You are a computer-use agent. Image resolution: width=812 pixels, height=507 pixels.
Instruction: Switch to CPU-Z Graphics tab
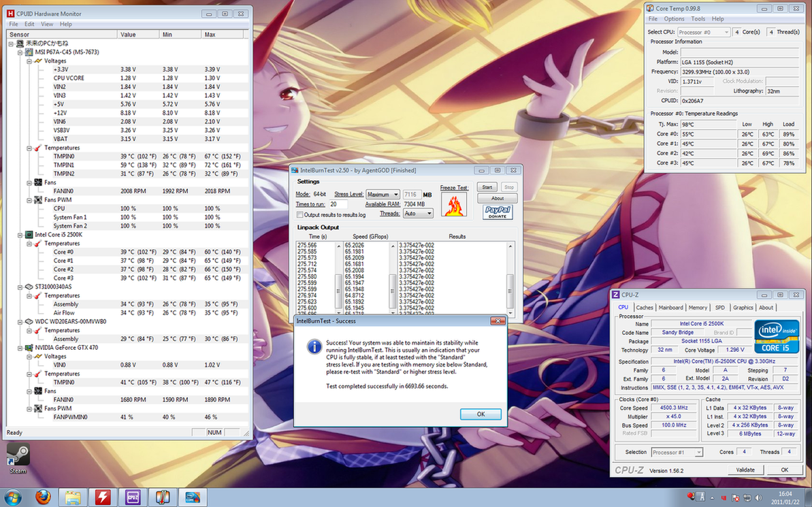tap(743, 308)
